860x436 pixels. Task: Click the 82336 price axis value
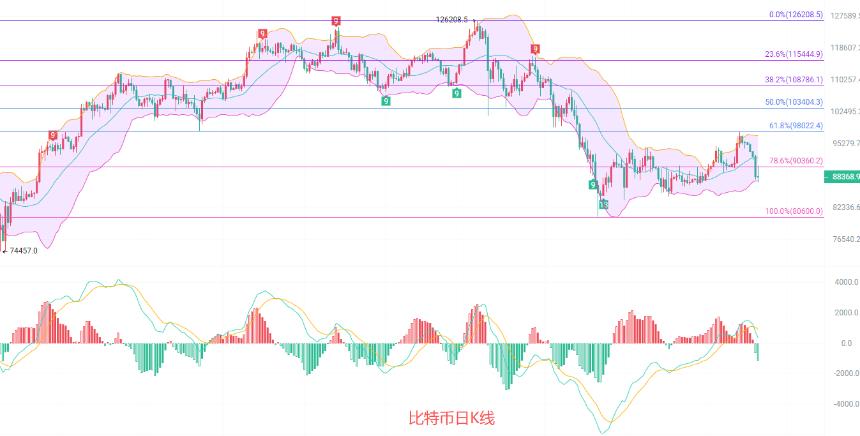(845, 207)
